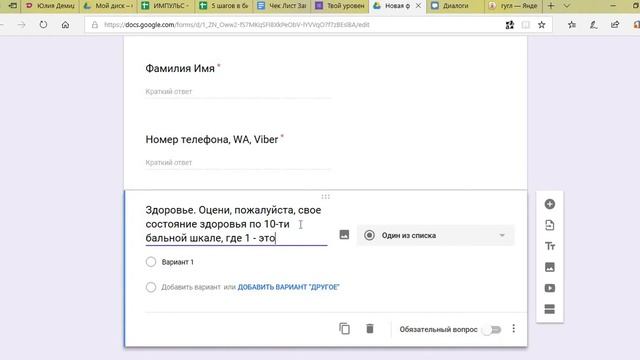Add image from the side toolbar
The height and width of the screenshot is (360, 640).
click(549, 267)
